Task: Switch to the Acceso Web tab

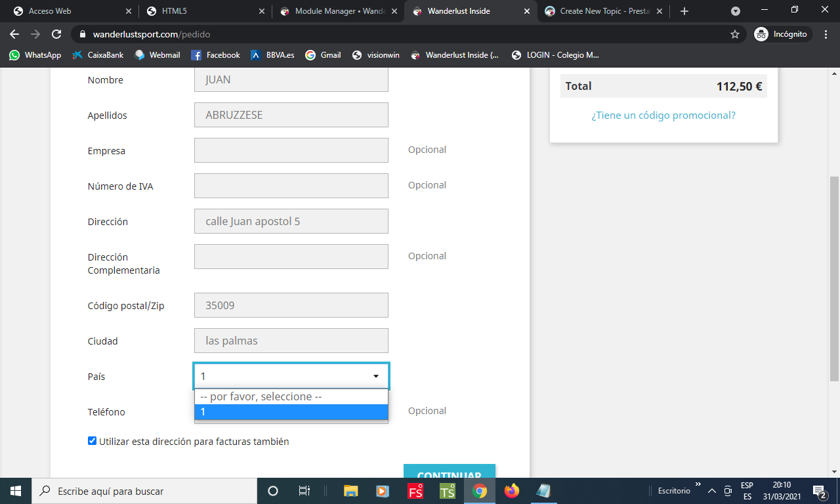Action: tap(71, 11)
